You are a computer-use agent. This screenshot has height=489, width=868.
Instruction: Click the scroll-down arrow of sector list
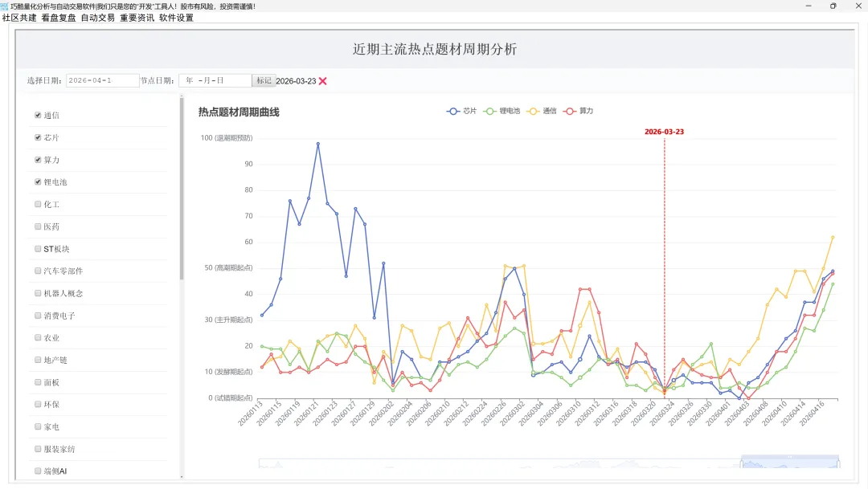(x=182, y=477)
